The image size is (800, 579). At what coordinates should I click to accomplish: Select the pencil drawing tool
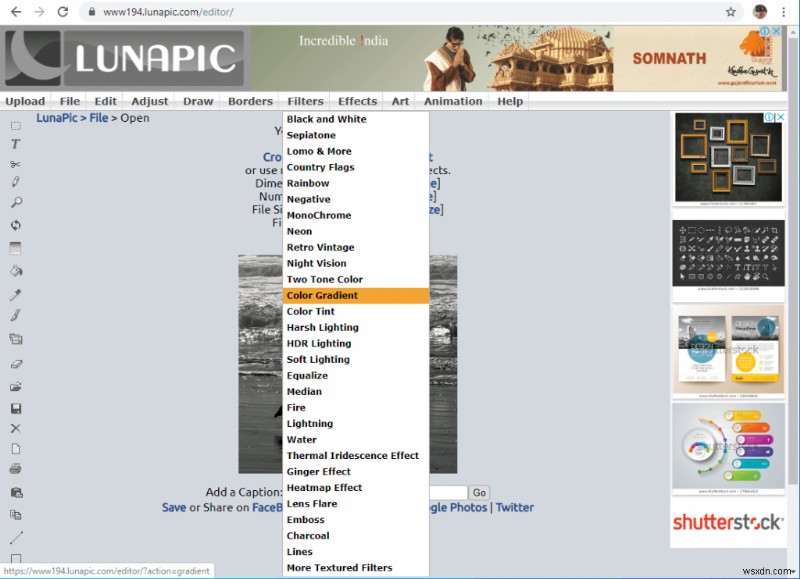click(x=16, y=182)
